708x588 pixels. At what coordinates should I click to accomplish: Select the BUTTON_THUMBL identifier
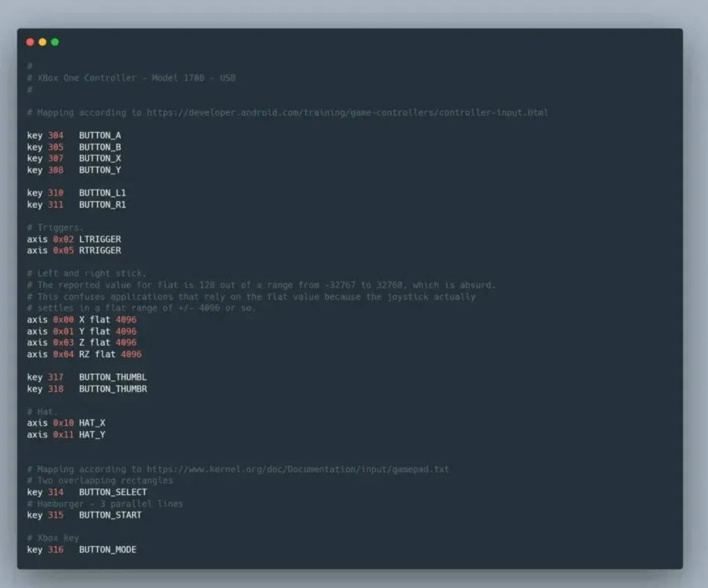pos(112,377)
